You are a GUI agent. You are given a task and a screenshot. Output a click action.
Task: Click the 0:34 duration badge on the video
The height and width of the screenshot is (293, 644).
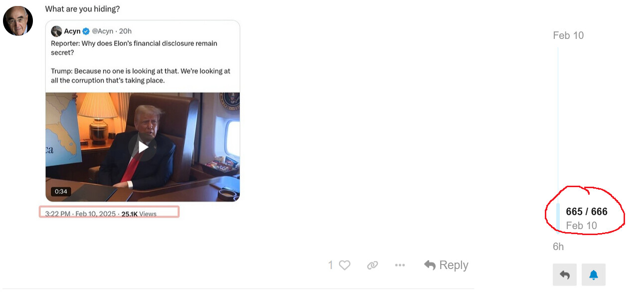(61, 191)
